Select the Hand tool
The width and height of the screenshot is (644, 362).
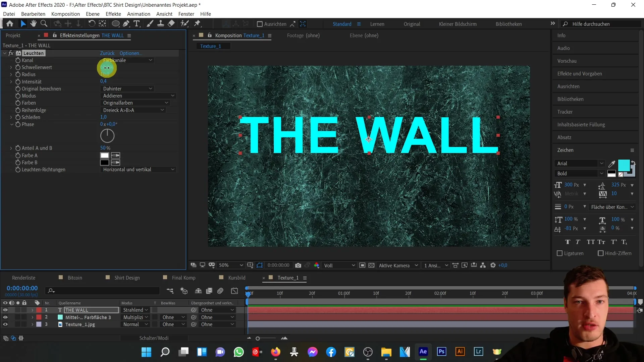coord(33,23)
